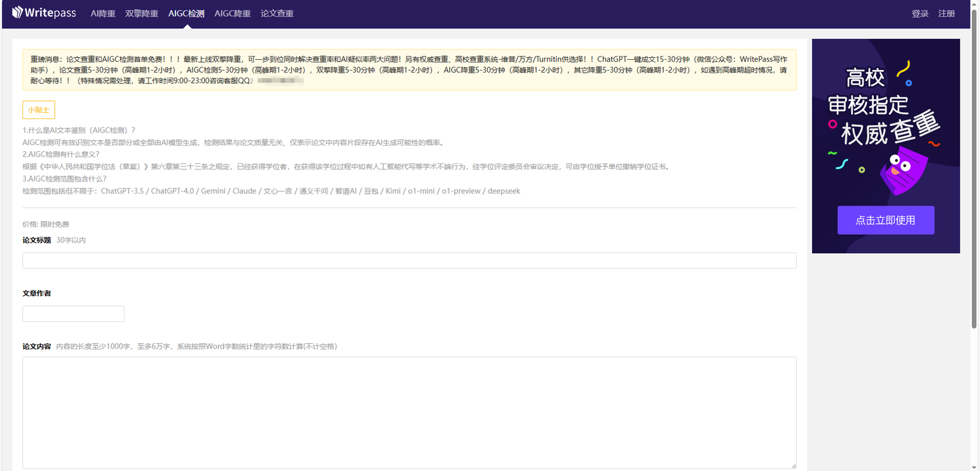
Task: Click the 注册 link
Action: click(947, 14)
